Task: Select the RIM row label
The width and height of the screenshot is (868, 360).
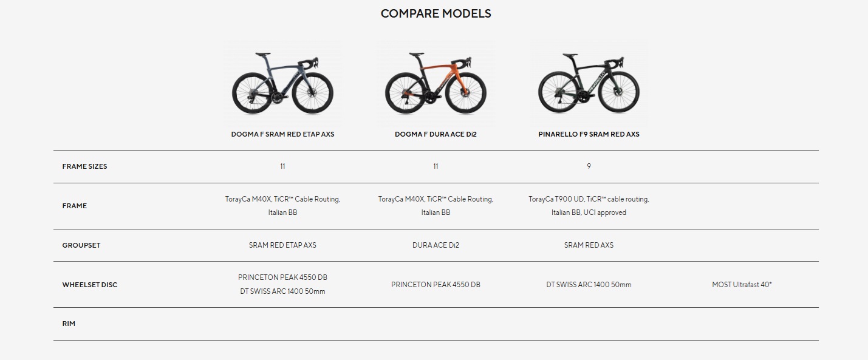Action: point(69,324)
